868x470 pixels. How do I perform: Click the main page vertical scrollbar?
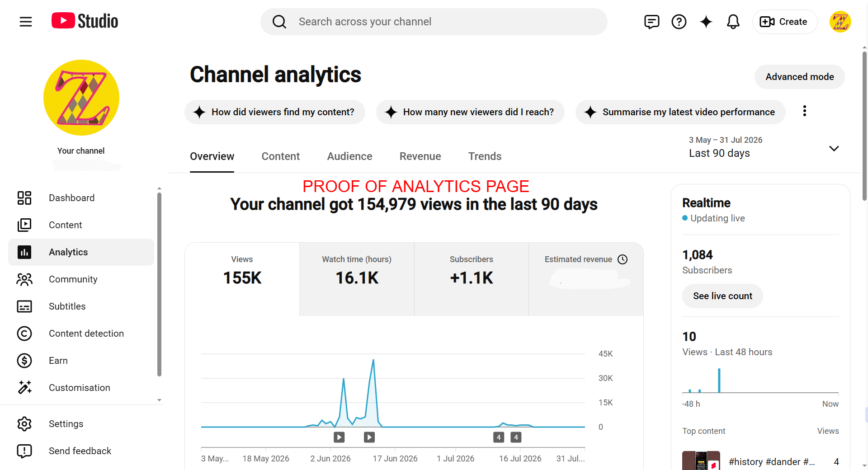[x=864, y=126]
